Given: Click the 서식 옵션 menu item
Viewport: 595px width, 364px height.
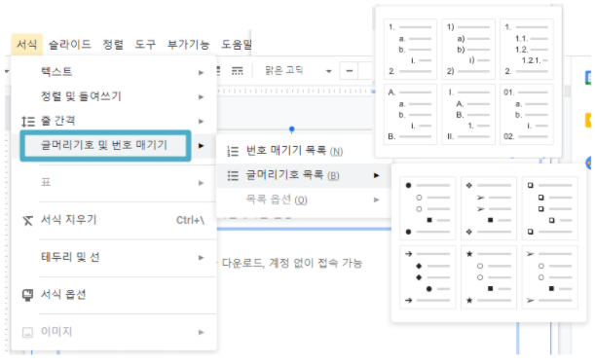Looking at the screenshot, I should 114,295.
